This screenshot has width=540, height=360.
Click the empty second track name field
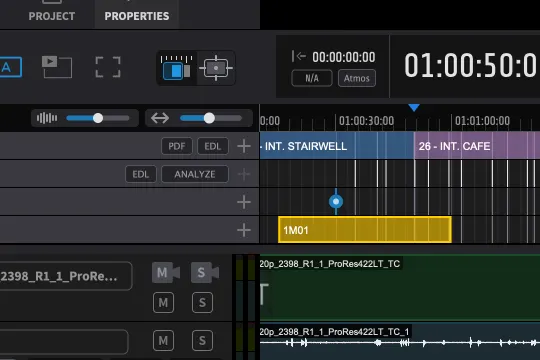pyautogui.click(x=64, y=342)
